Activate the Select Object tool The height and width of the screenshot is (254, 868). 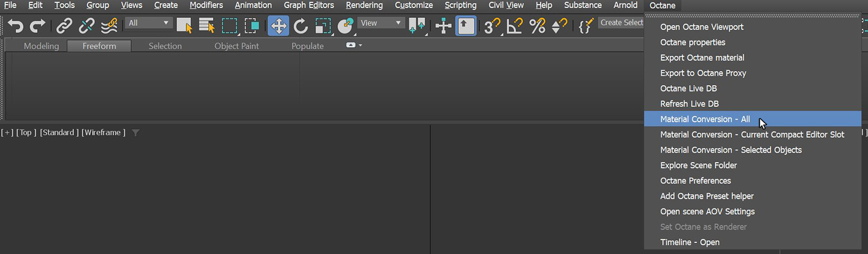point(185,26)
